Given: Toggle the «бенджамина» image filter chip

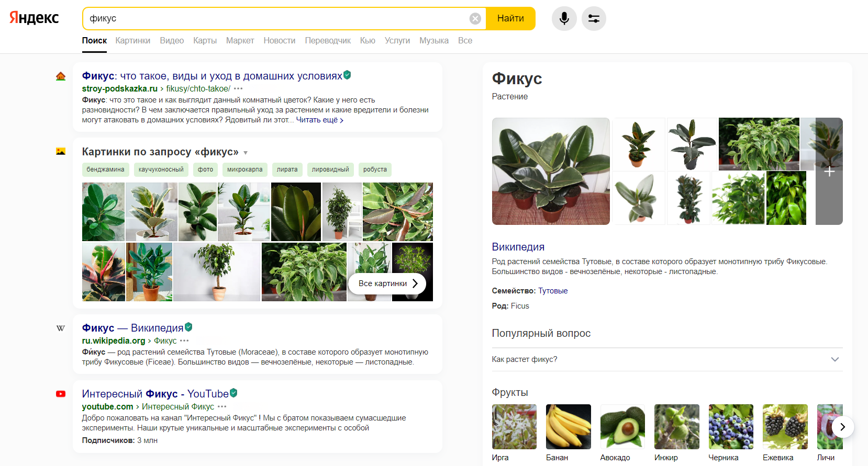Looking at the screenshot, I should [x=105, y=169].
